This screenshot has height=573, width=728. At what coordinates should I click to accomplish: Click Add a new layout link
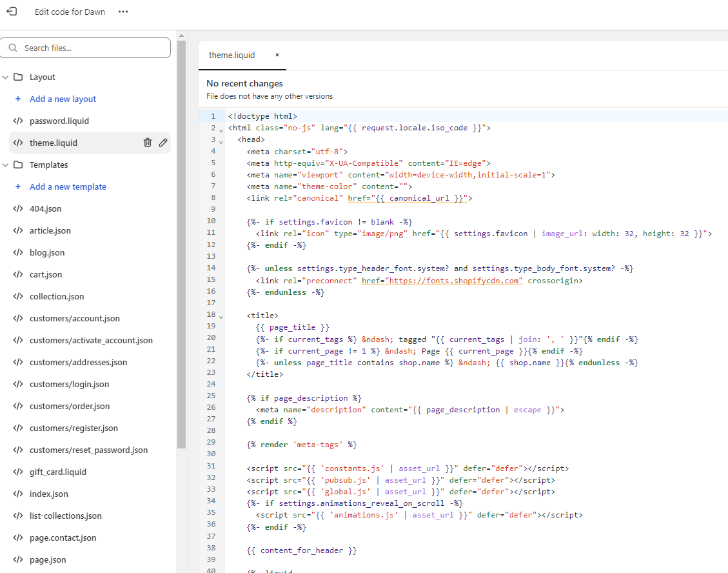click(x=63, y=99)
